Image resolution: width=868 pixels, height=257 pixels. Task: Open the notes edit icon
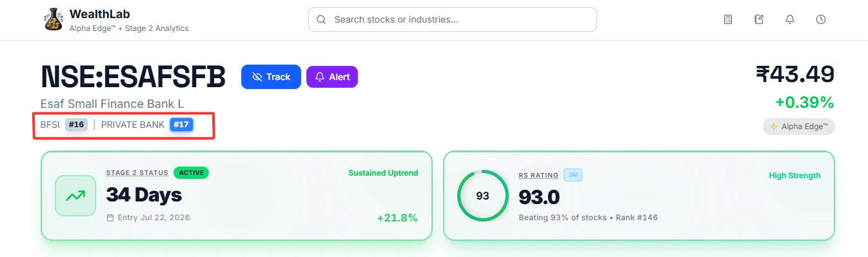click(x=759, y=19)
